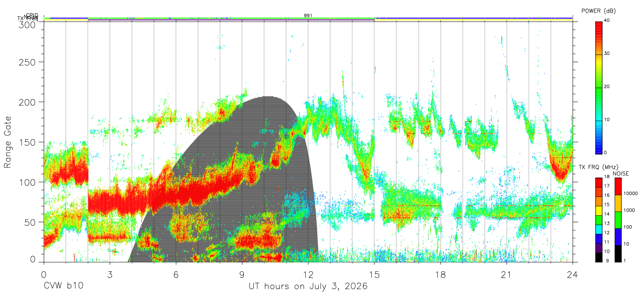Click the 18 tick on UT hours axis

pos(441,274)
